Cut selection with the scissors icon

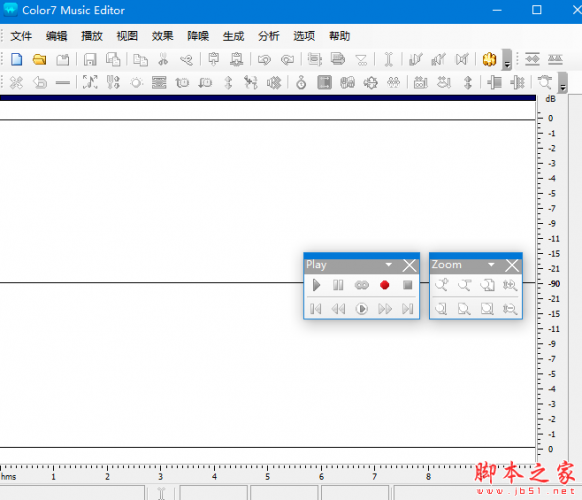[163, 59]
